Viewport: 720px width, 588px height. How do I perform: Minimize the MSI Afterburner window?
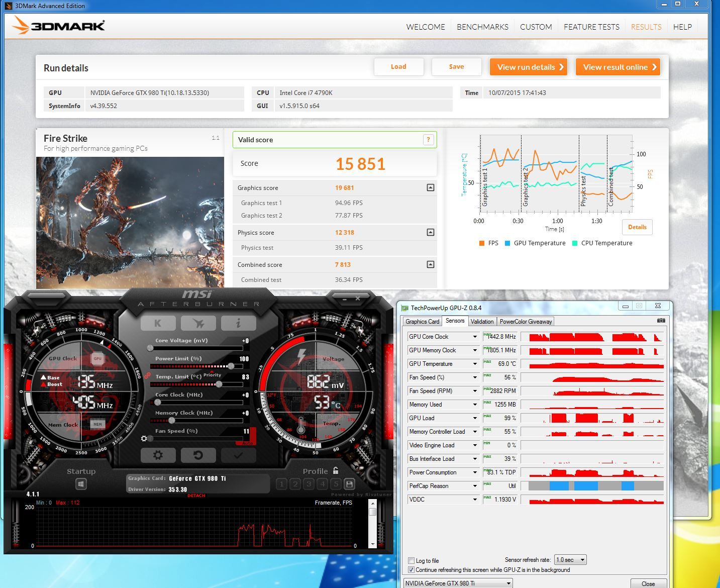point(345,299)
